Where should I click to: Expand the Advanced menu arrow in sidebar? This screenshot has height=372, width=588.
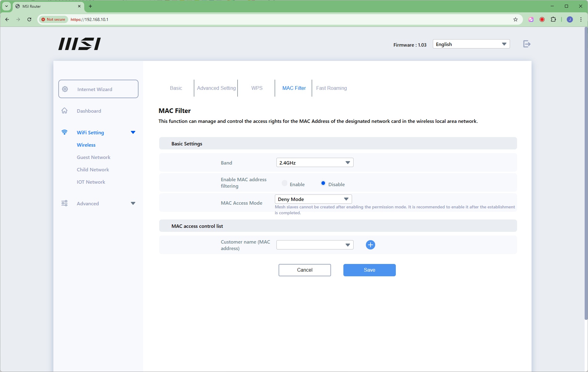coord(133,203)
